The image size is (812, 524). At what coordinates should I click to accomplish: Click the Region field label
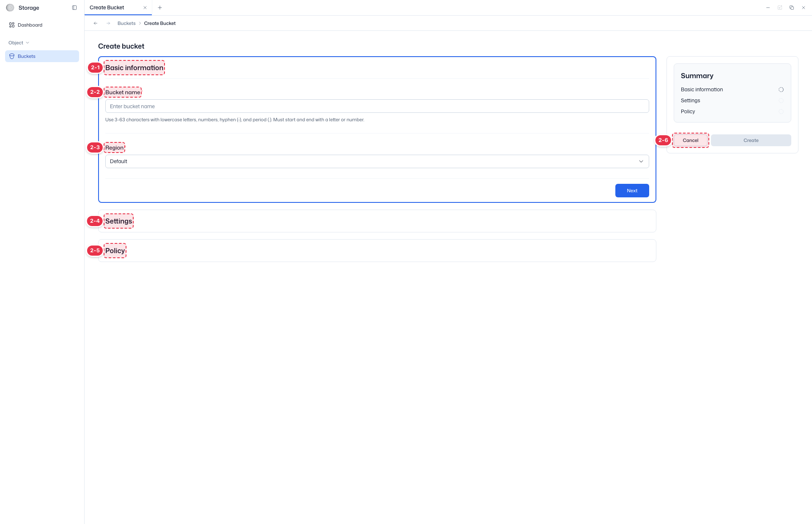click(x=114, y=147)
